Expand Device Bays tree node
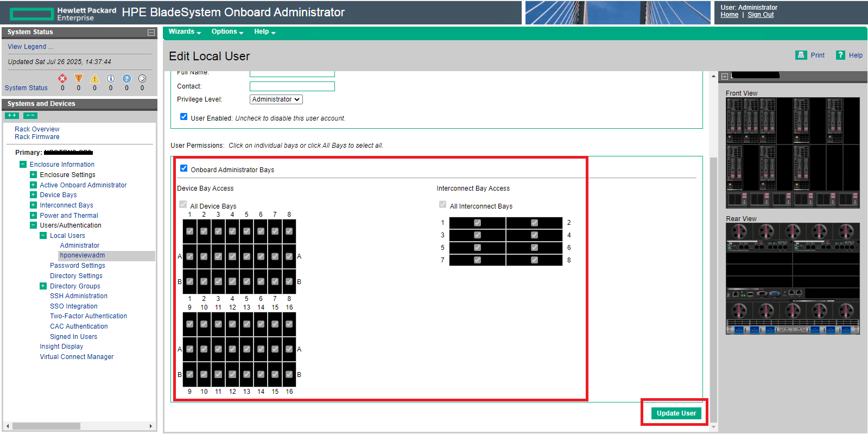This screenshot has height=434, width=868. pyautogui.click(x=33, y=195)
